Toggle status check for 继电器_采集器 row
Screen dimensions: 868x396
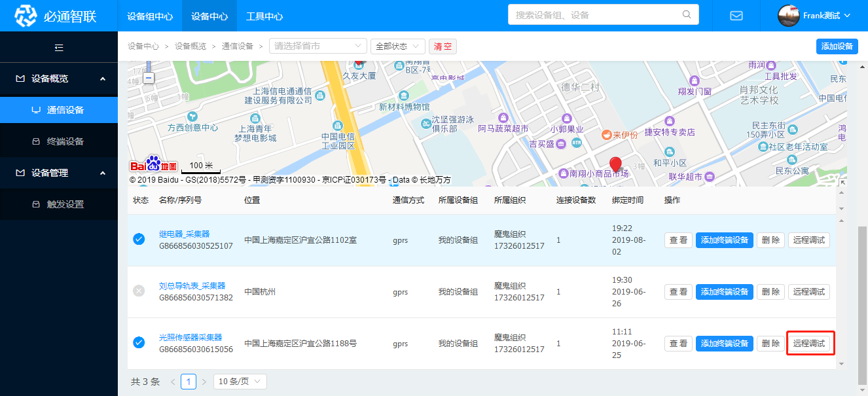pos(139,240)
